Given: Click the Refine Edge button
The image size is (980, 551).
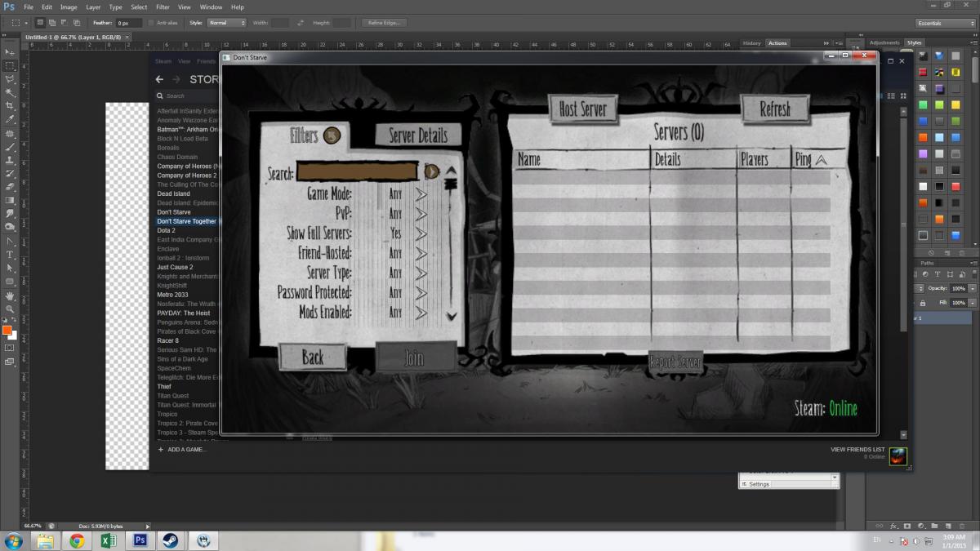Looking at the screenshot, I should [384, 23].
